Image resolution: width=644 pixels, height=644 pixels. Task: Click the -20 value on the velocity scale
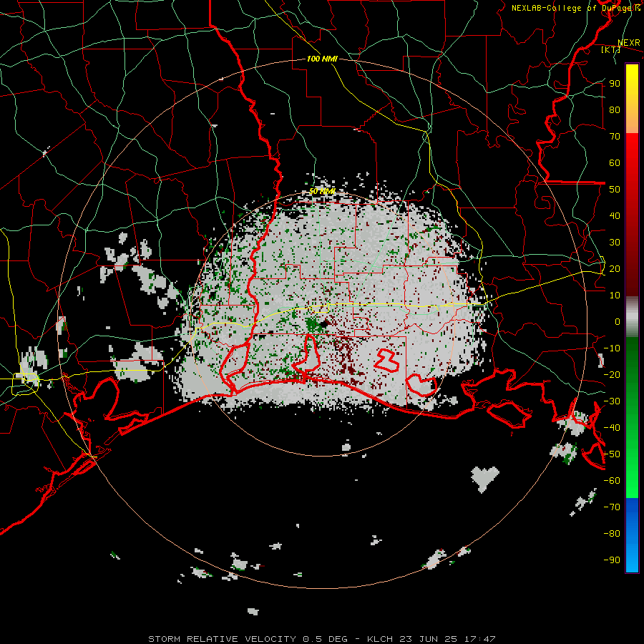coord(612,374)
